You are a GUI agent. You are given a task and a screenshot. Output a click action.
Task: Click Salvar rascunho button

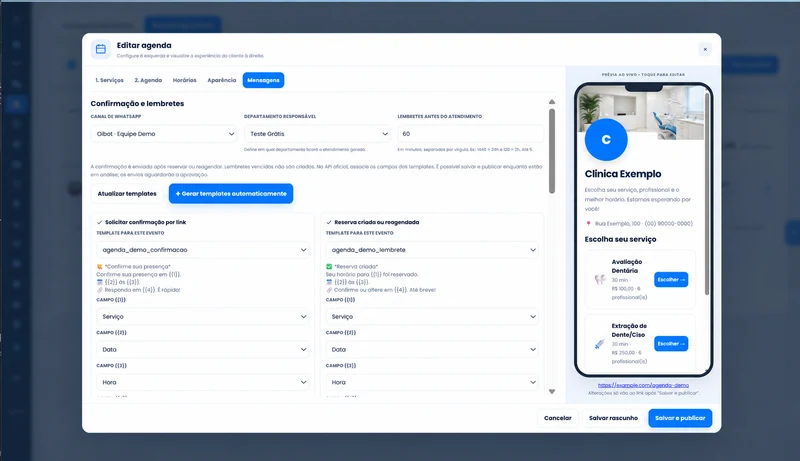(613, 418)
